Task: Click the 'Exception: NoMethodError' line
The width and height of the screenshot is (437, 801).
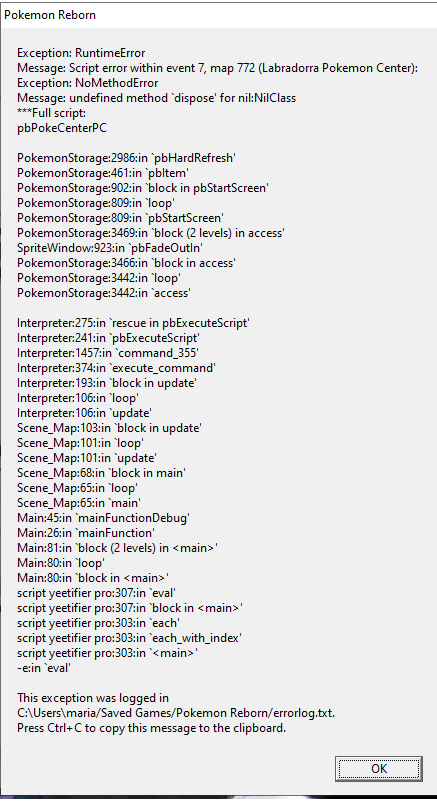Action: click(x=87, y=83)
